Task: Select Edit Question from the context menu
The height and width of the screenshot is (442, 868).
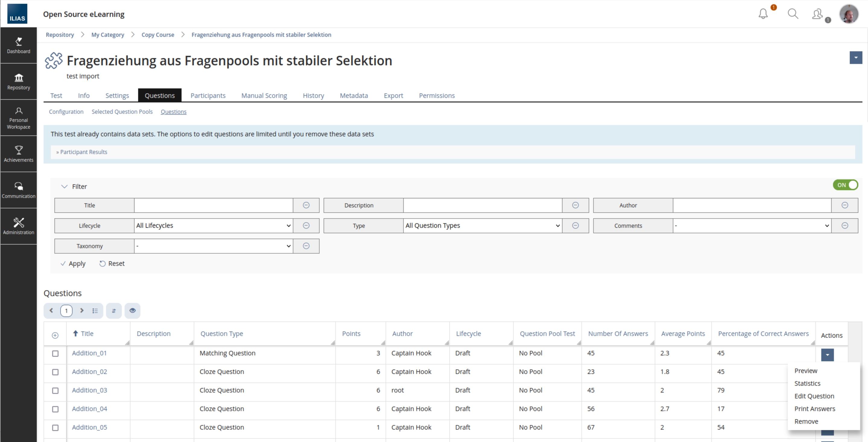Action: (814, 396)
